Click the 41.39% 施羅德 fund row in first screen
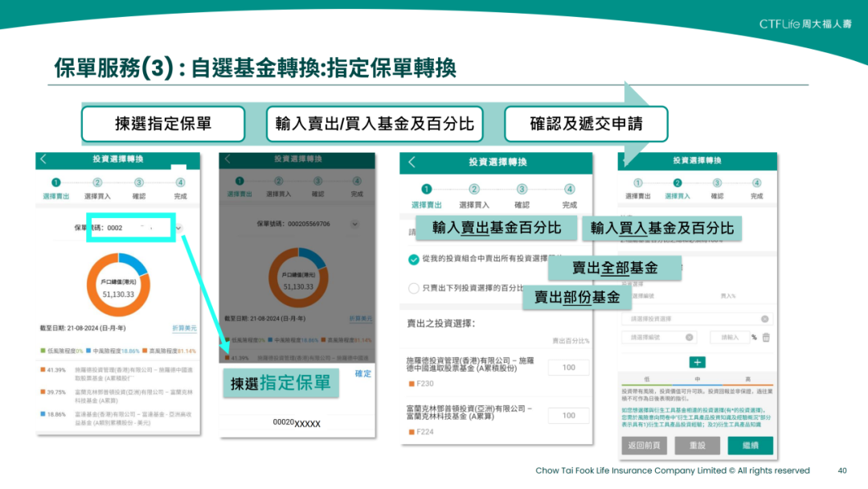The image size is (868, 489). 117,374
